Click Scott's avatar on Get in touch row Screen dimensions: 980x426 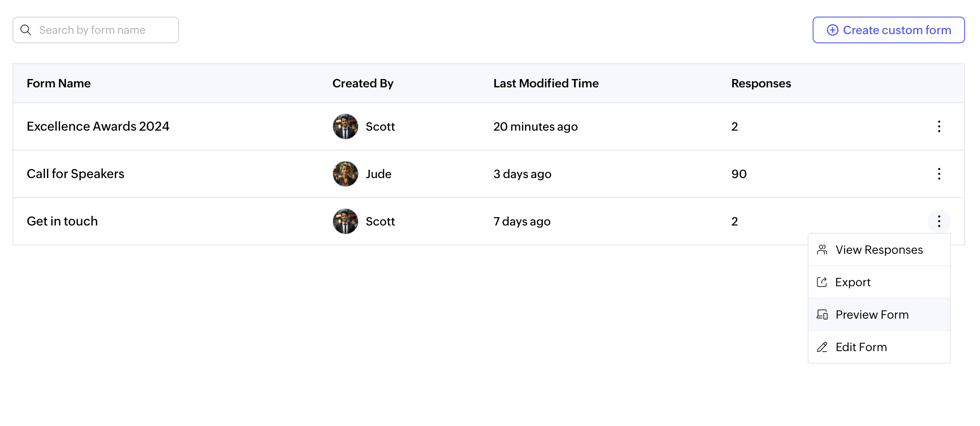pyautogui.click(x=345, y=221)
